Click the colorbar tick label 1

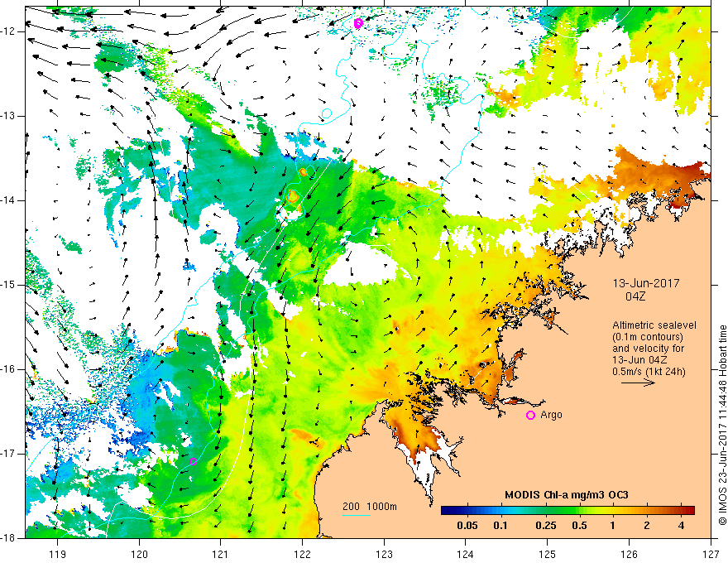612,526
